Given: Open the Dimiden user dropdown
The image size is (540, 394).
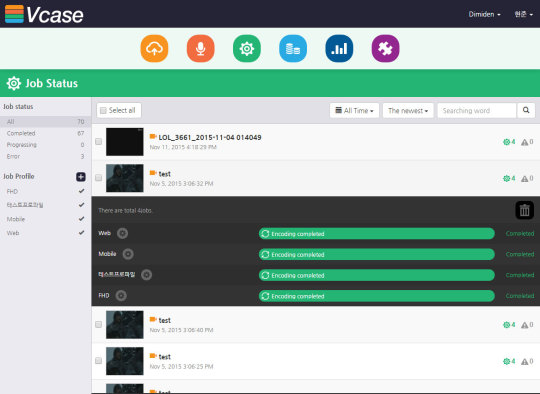Looking at the screenshot, I should coord(484,14).
